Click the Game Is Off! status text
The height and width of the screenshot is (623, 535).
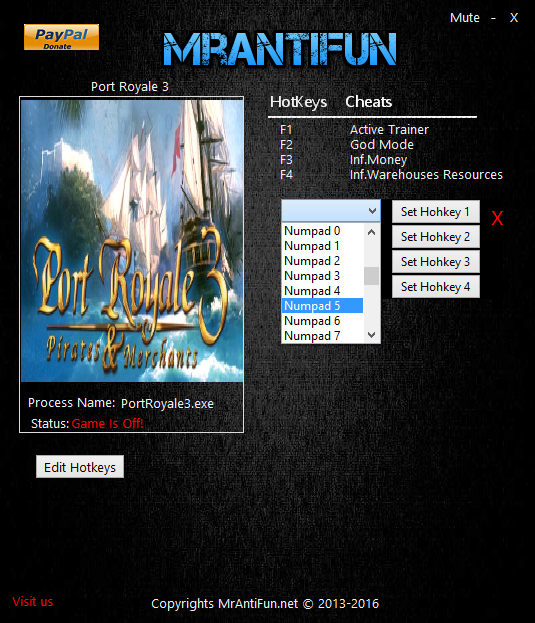[107, 424]
